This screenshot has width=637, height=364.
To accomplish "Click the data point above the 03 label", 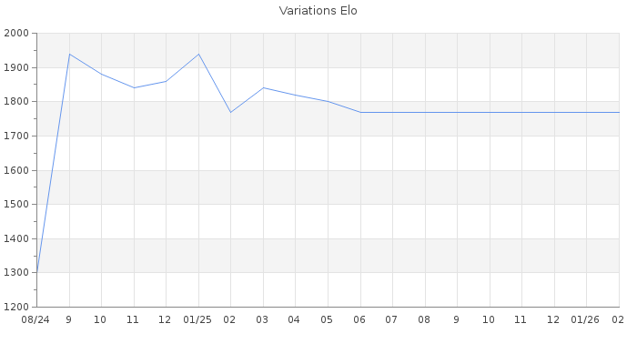I will (x=263, y=88).
